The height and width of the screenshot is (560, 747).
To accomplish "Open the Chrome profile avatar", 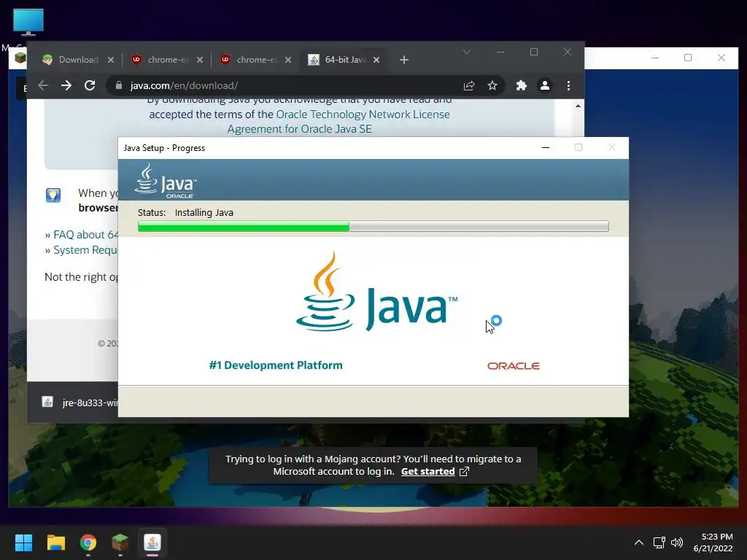I will [x=544, y=86].
